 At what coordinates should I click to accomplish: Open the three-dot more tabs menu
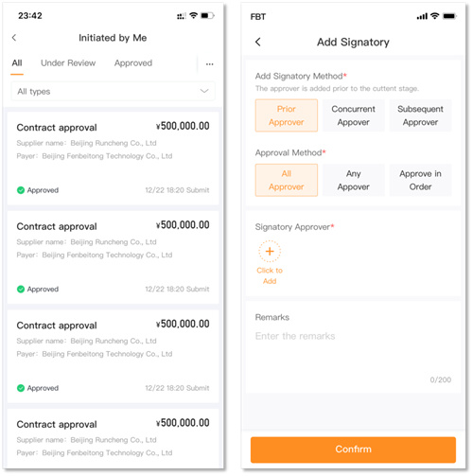210,64
